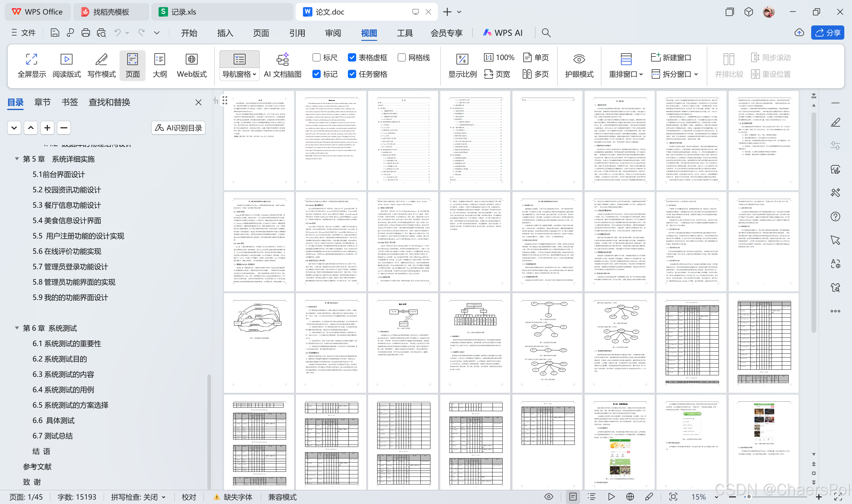This screenshot has height=504, width=852.
Task: Switch to 阅读版式 reading layout
Action: pos(67,65)
